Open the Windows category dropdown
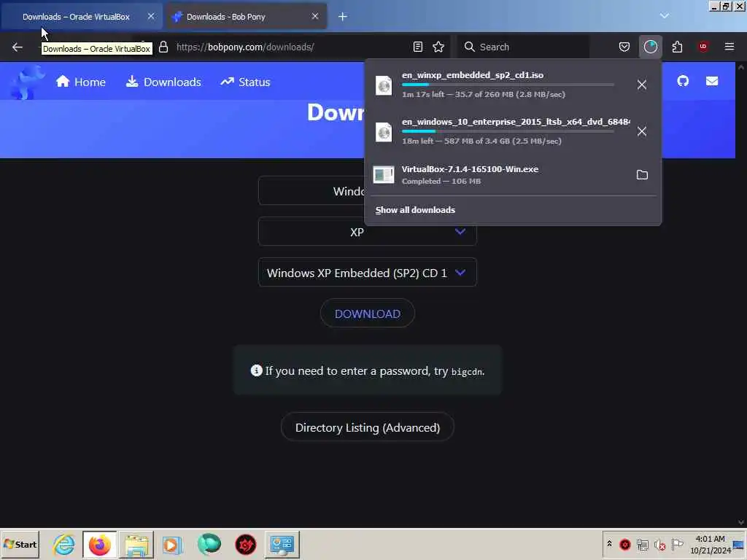 312,191
